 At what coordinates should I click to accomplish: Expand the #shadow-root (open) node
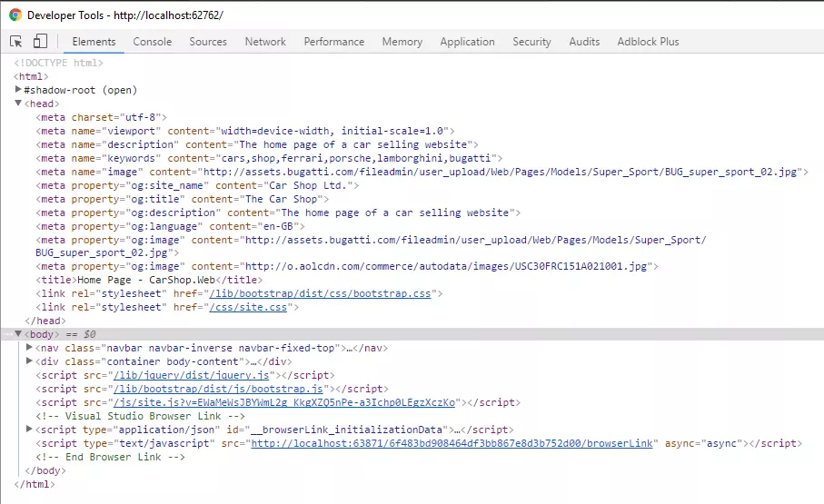click(19, 90)
